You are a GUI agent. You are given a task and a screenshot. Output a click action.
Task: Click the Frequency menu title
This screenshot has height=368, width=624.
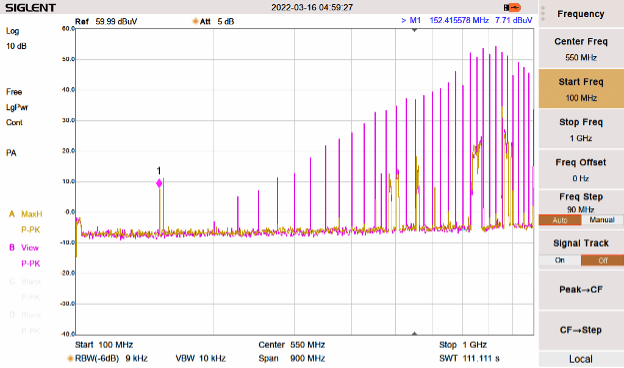click(x=581, y=14)
